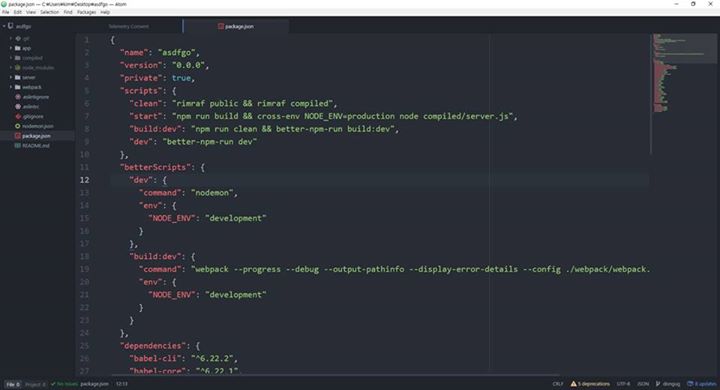Expand the .git folder arrow
The width and height of the screenshot is (720, 390).
(x=11, y=39)
